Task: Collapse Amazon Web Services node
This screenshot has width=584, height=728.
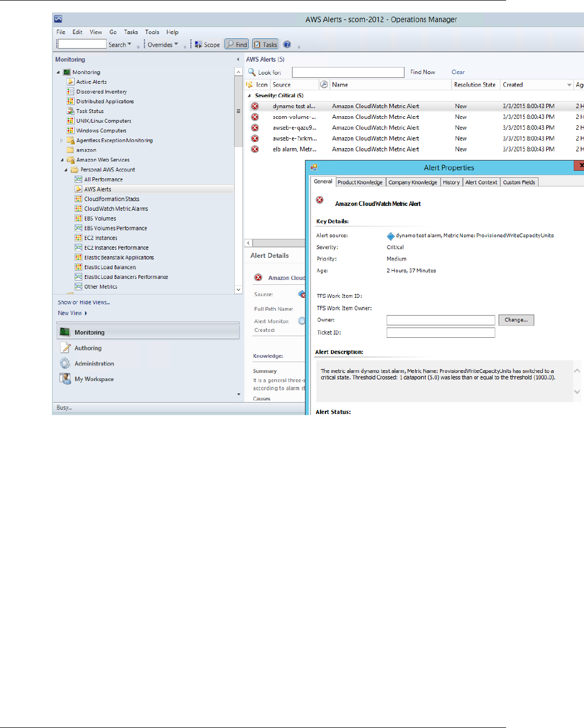Action: [x=62, y=160]
